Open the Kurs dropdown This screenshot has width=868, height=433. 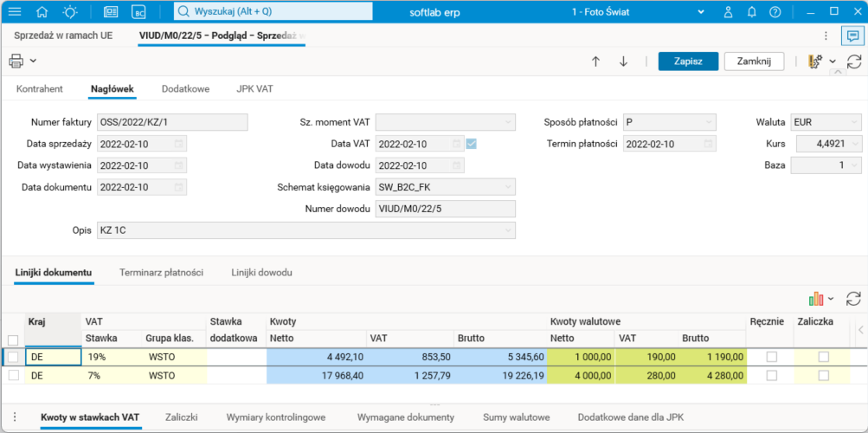[855, 144]
